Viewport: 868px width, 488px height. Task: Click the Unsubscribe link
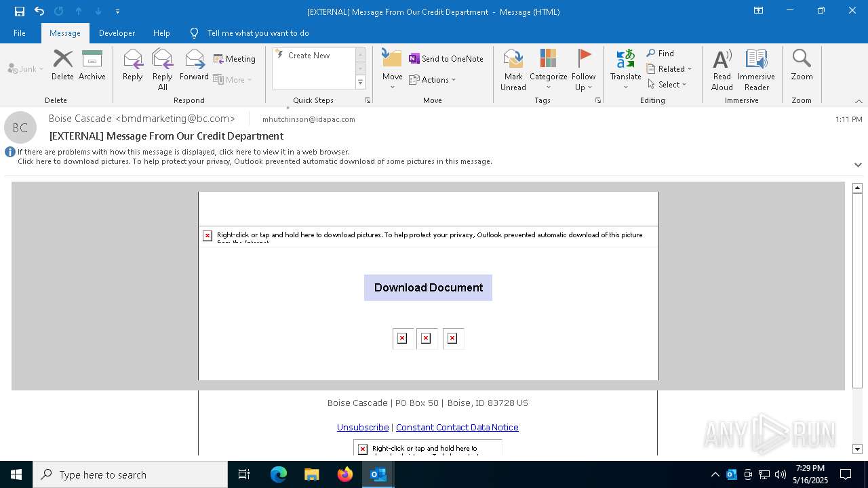coord(363,427)
